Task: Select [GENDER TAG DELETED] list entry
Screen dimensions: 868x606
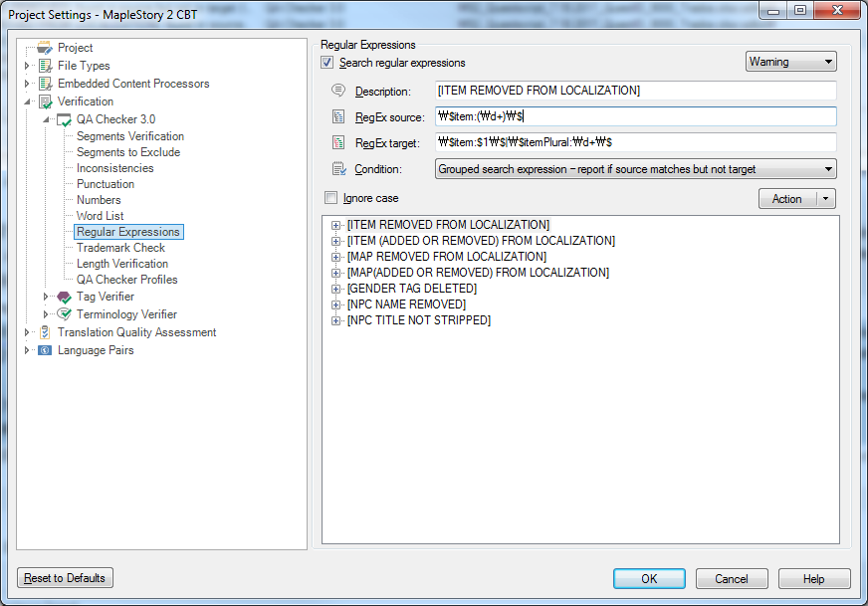Action: click(412, 289)
